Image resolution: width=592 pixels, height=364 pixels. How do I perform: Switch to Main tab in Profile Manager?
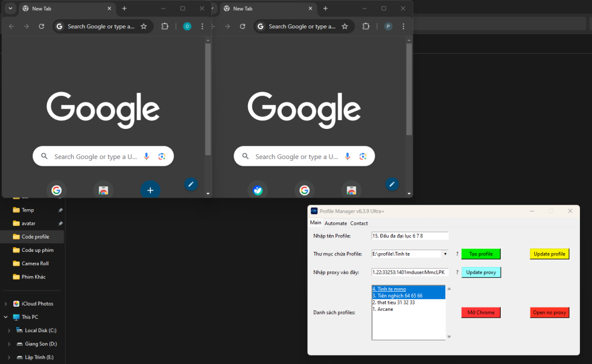(316, 222)
